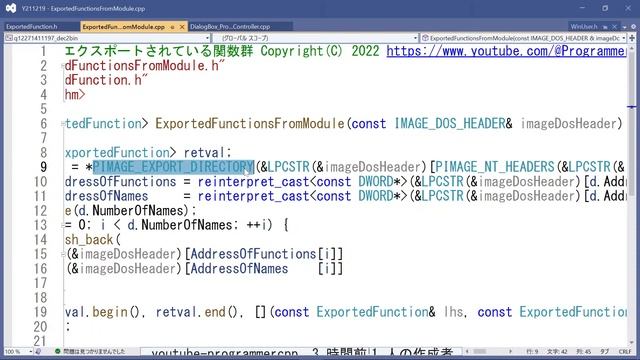Click the split editor plus button

[632, 38]
